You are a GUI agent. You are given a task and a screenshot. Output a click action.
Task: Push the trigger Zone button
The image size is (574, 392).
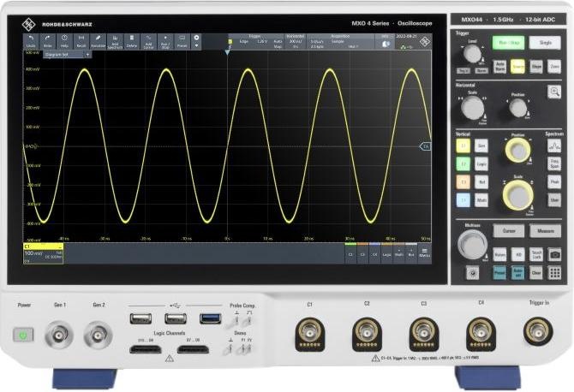point(554,67)
